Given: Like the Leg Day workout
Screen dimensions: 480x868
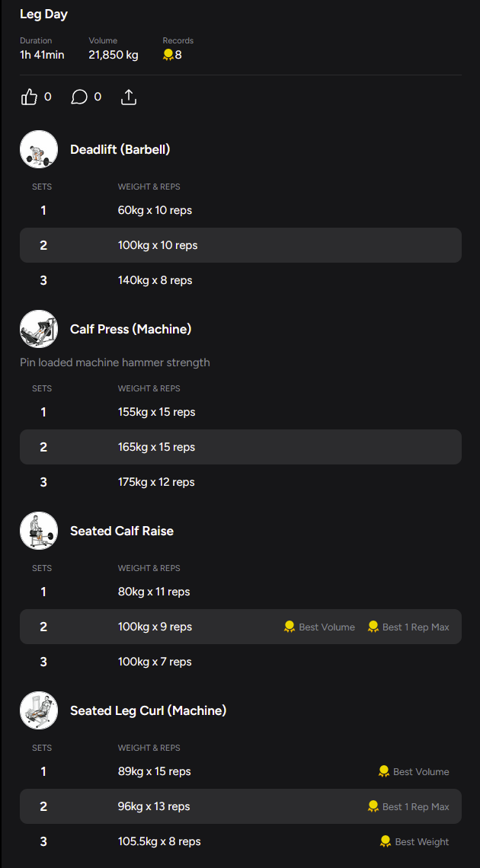Looking at the screenshot, I should coord(30,97).
